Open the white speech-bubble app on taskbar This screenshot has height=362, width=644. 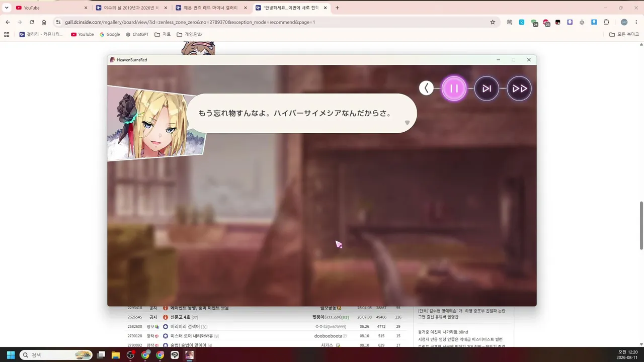pos(175,355)
